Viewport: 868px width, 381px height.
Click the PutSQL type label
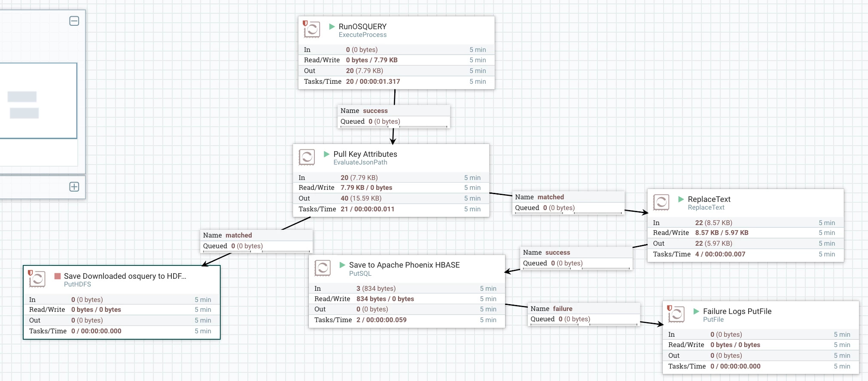click(x=360, y=274)
